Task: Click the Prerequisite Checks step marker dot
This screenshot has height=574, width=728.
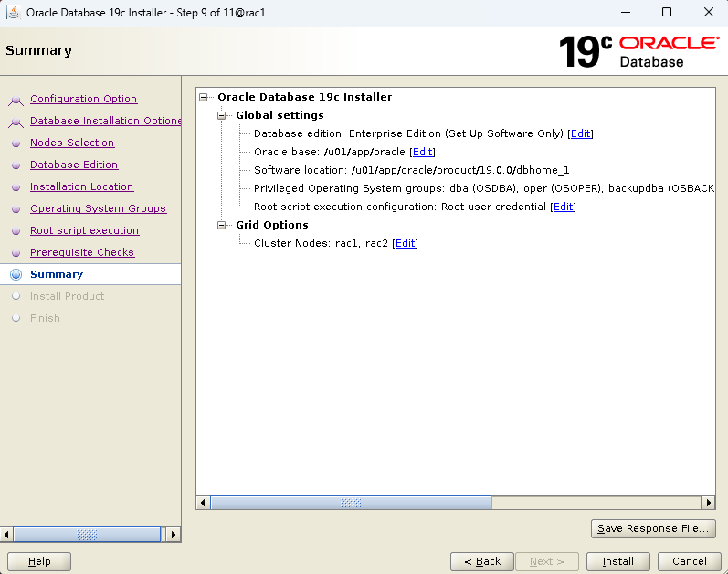Action: click(16, 252)
